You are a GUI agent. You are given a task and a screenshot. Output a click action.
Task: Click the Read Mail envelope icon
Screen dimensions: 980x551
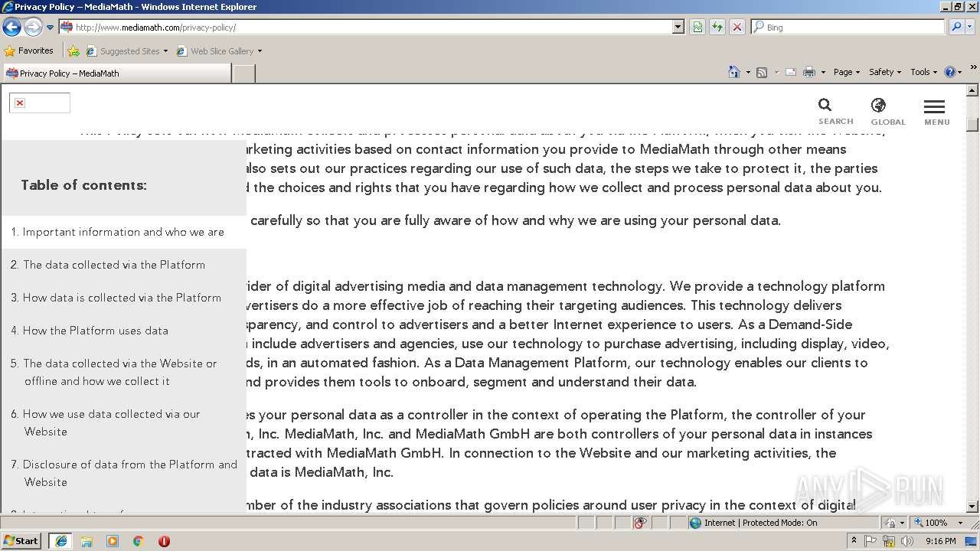coord(791,72)
